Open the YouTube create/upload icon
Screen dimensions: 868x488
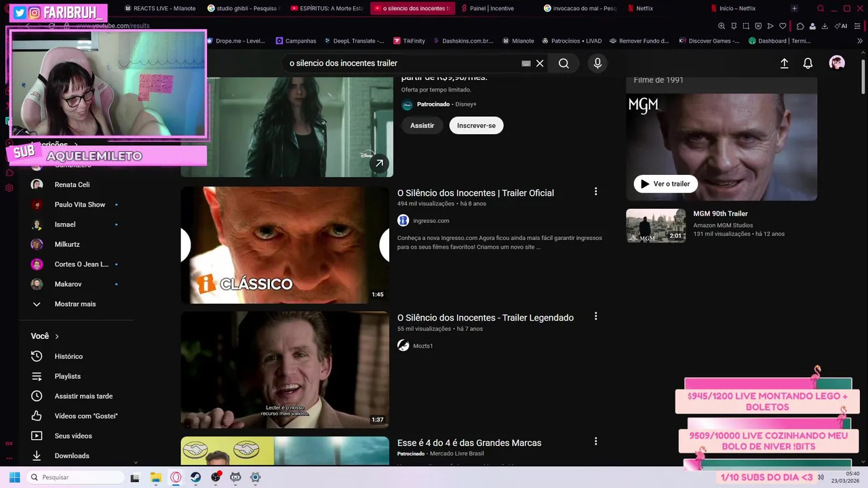[x=785, y=63]
